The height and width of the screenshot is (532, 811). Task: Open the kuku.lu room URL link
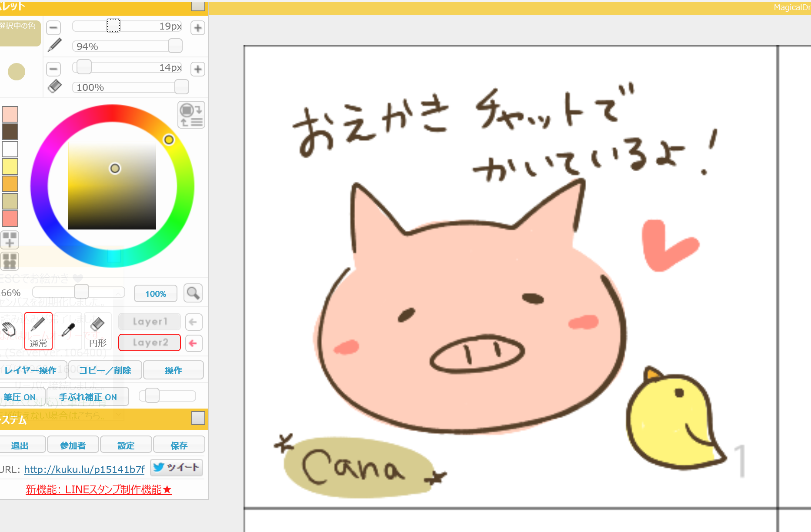pos(84,469)
